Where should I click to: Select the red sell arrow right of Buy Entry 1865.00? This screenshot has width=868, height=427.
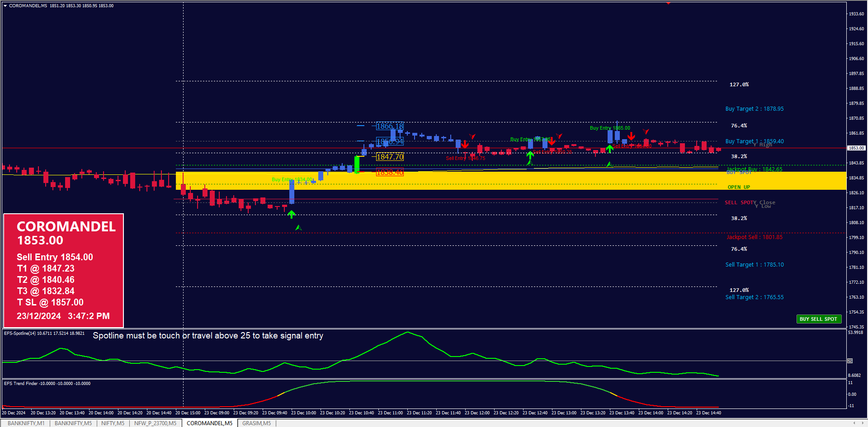[x=631, y=136]
